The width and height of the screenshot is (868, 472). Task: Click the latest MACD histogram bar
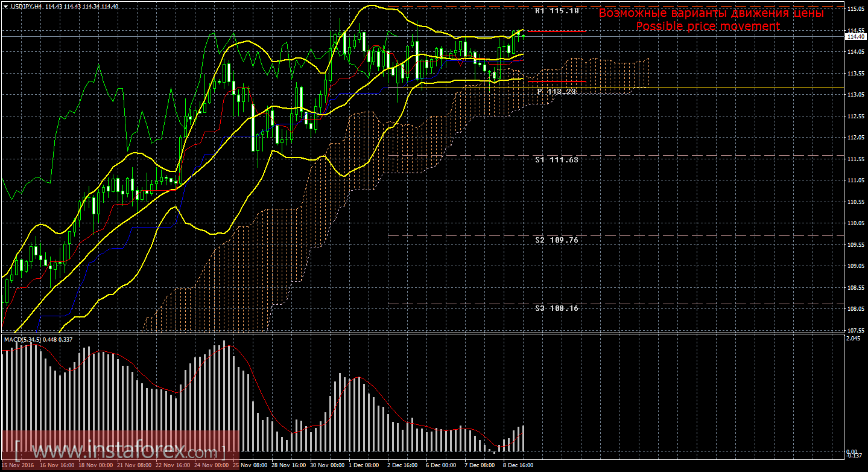523,439
